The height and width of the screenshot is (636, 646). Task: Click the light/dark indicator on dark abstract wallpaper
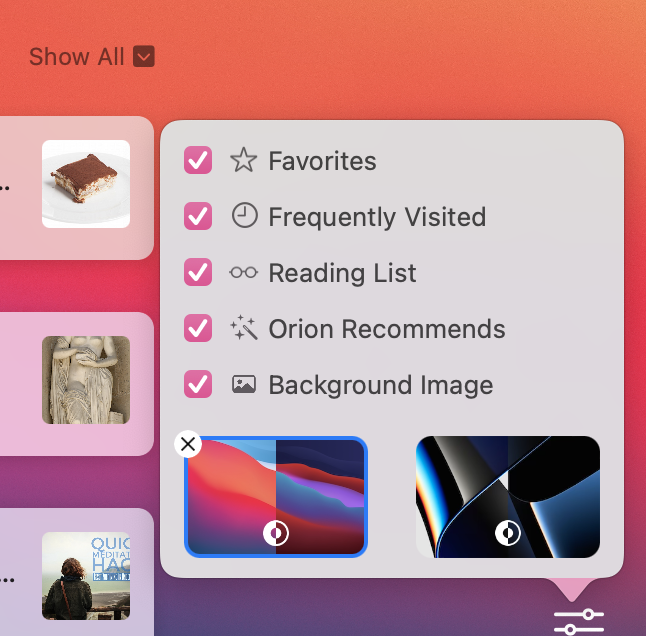(508, 533)
